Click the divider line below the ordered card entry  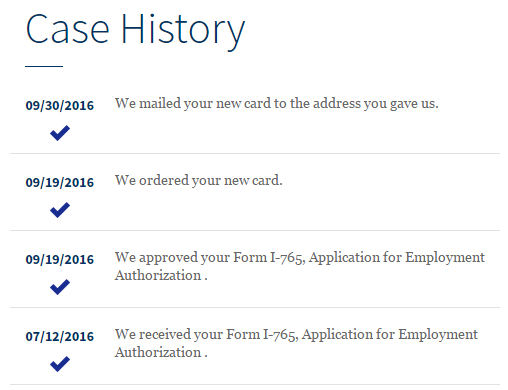pos(255,230)
